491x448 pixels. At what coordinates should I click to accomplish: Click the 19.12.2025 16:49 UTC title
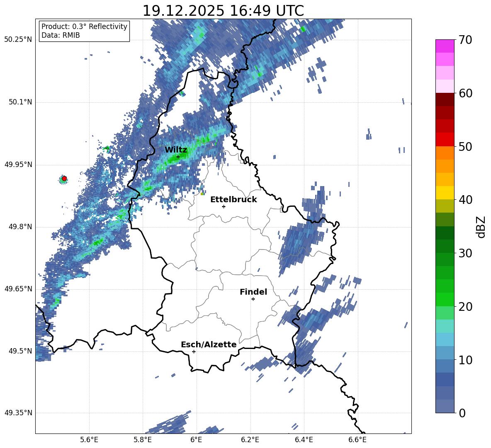[223, 11]
